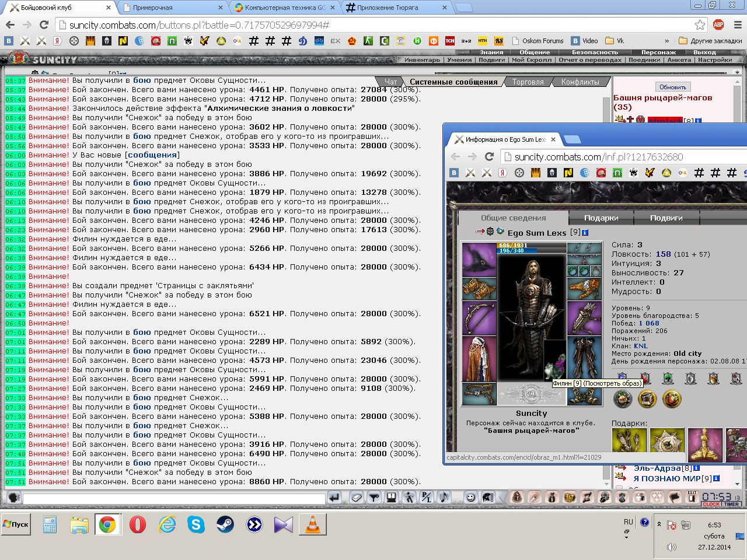Show hidden tray icons arrow
Image resolution: width=747 pixels, height=560 pixels.
(659, 524)
